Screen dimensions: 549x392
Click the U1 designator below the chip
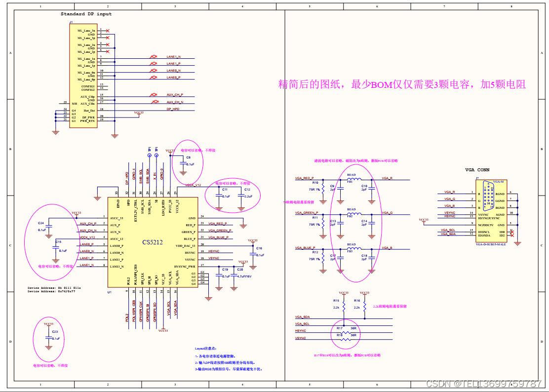tap(110, 292)
